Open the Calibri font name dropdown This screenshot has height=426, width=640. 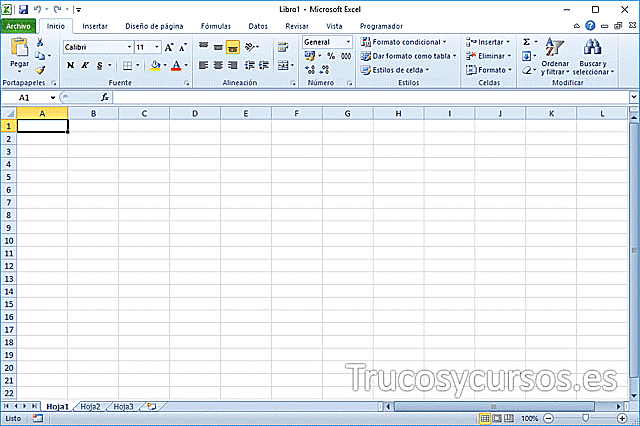(129, 47)
